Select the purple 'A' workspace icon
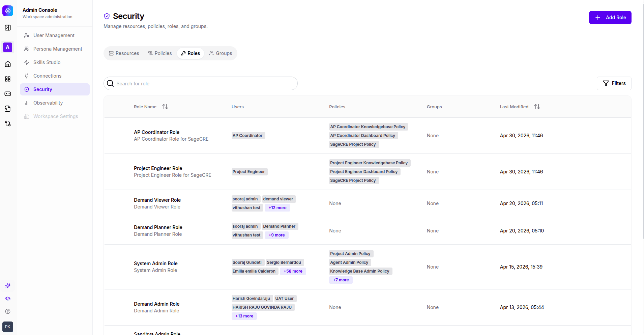Screen dimensions: 644x335 [8, 47]
